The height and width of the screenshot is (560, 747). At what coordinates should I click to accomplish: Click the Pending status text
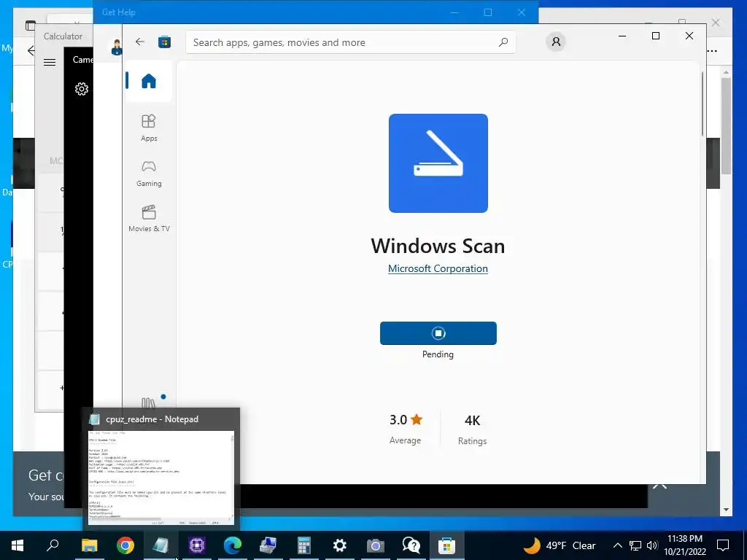click(x=438, y=354)
